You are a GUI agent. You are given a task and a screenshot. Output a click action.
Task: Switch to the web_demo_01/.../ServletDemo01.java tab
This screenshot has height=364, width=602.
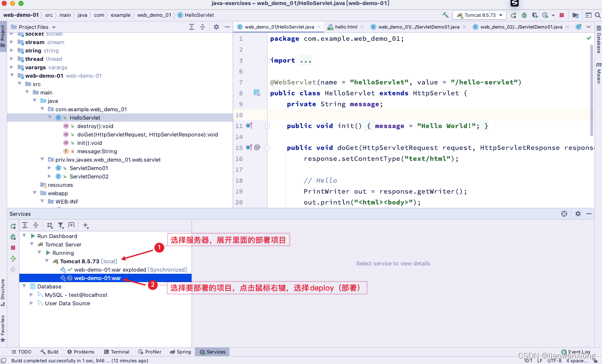pos(419,27)
